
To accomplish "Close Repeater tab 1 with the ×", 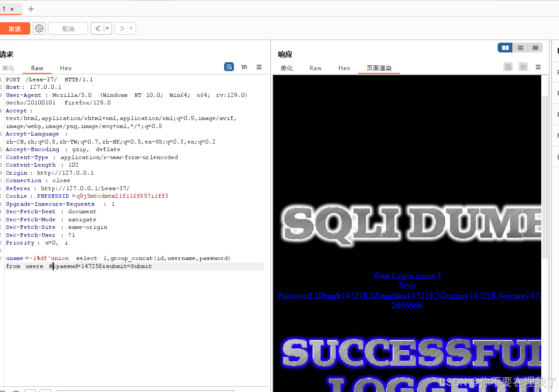I will [12, 9].
